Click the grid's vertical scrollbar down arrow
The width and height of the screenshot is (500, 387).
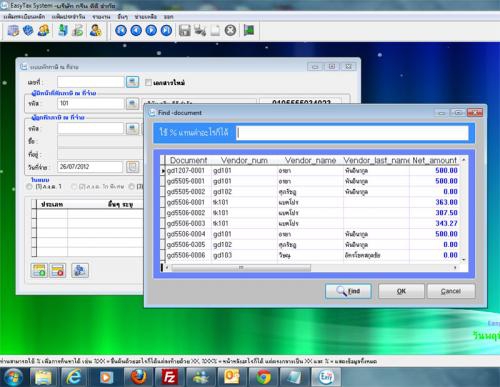[x=464, y=259]
